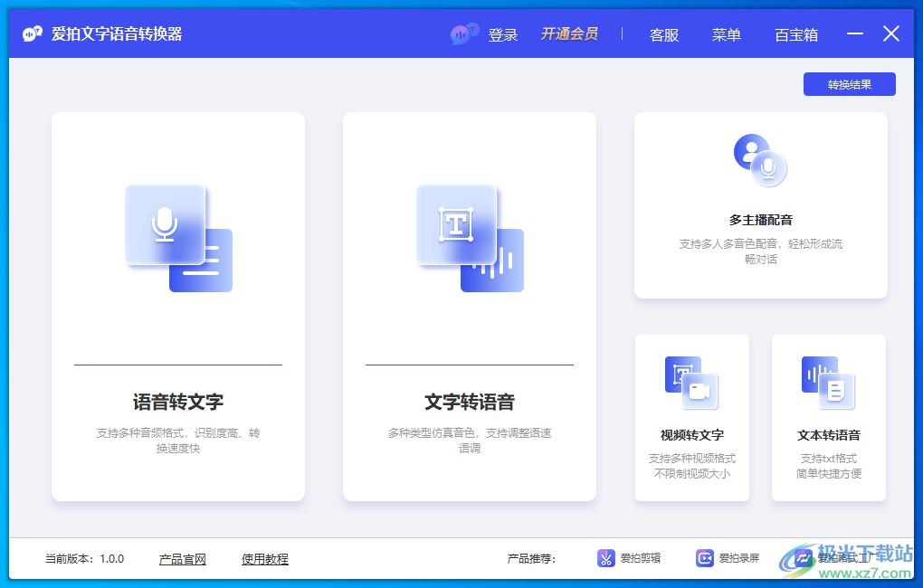Select the 语音转文字 title text
The width and height of the screenshot is (923, 588).
[178, 402]
